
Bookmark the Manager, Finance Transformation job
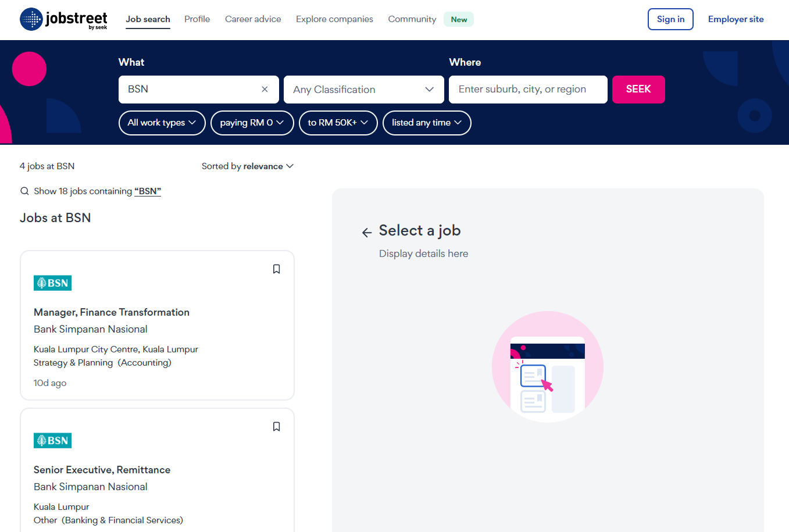(277, 269)
